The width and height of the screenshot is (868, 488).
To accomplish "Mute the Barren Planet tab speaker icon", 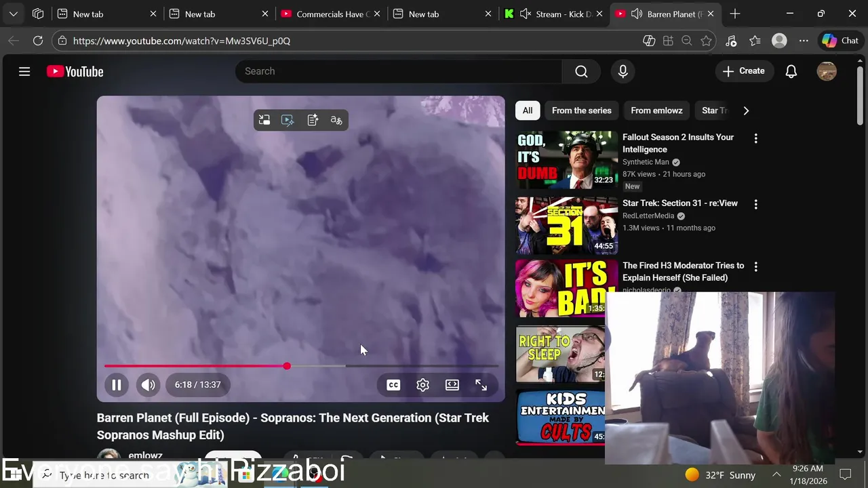I will (636, 14).
